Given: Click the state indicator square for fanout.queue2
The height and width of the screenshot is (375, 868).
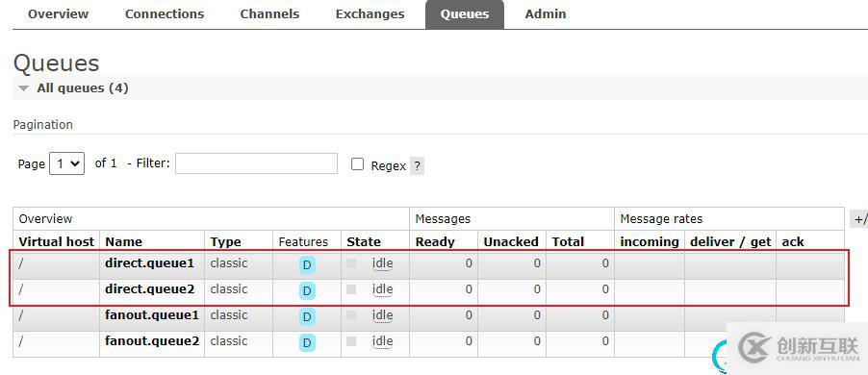Looking at the screenshot, I should (351, 341).
